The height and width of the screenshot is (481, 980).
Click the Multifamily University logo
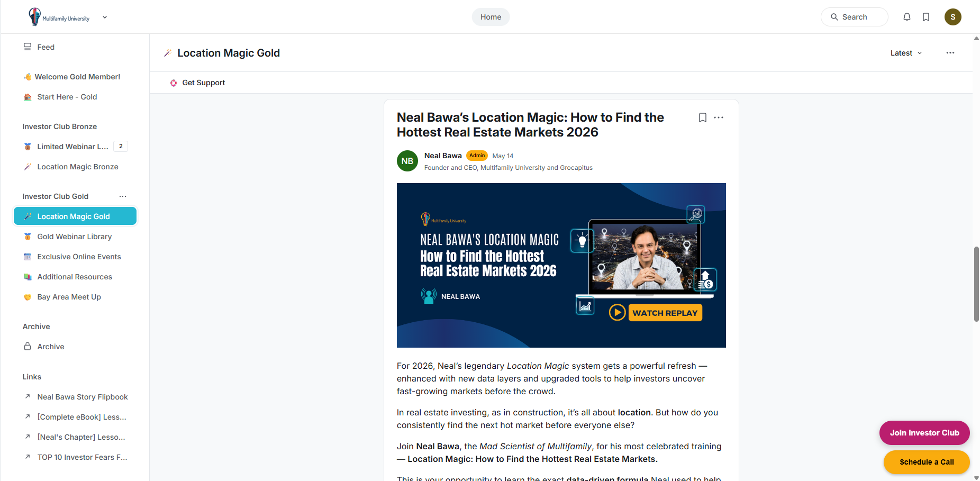click(60, 17)
